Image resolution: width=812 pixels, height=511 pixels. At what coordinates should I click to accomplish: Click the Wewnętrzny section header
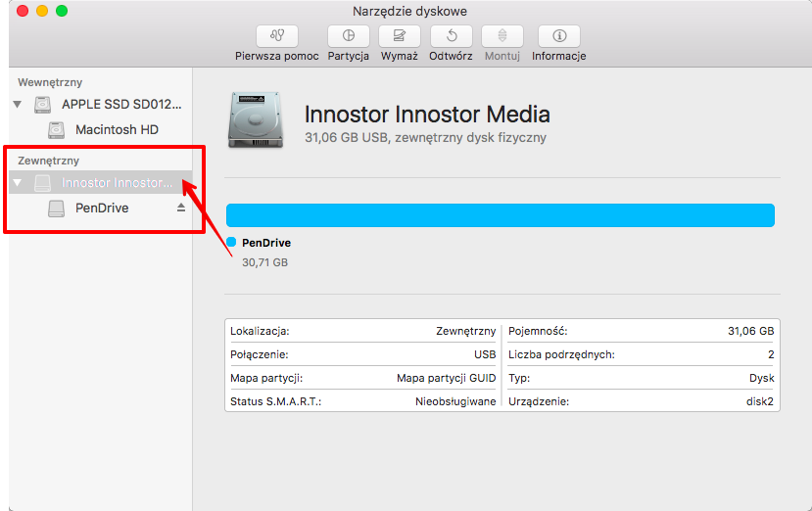pos(50,82)
